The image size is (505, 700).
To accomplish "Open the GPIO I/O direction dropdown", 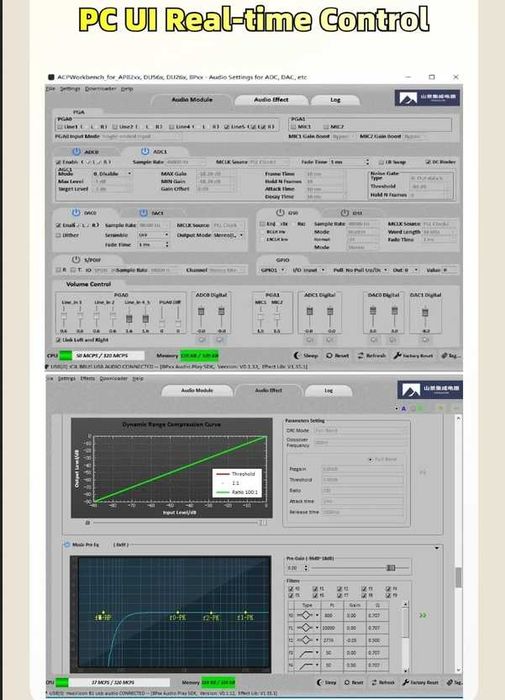I will pyautogui.click(x=314, y=270).
